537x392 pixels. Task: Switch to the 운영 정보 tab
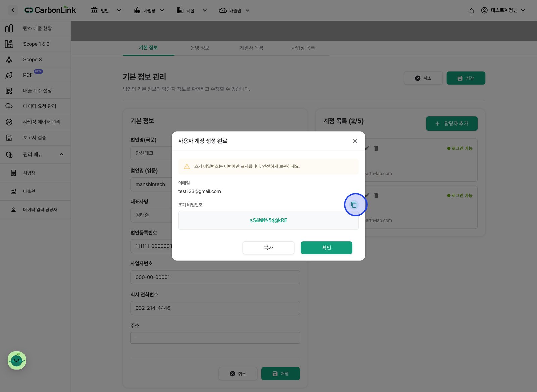click(200, 48)
